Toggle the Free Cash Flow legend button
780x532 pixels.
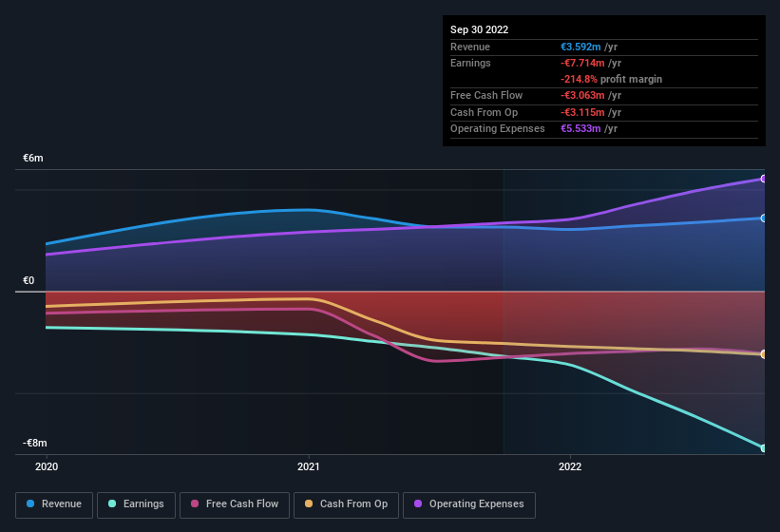235,504
